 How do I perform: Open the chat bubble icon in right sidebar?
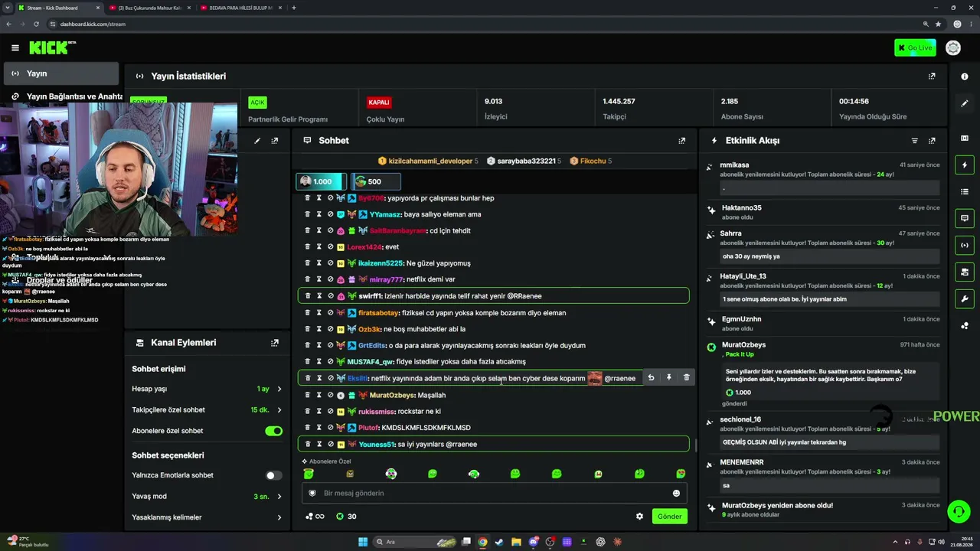click(x=964, y=218)
